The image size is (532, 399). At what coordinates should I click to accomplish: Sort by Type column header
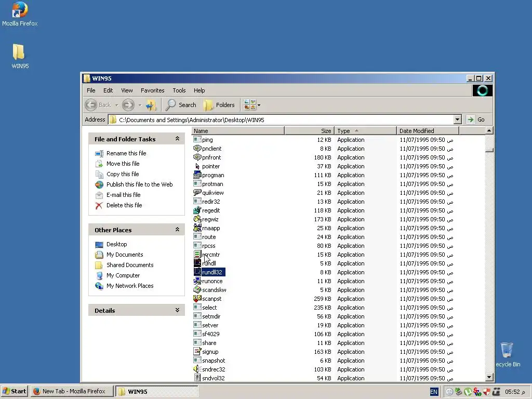point(365,130)
